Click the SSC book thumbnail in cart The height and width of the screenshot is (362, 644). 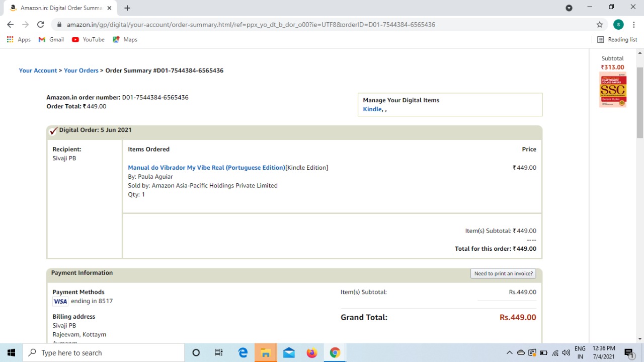[x=612, y=90]
